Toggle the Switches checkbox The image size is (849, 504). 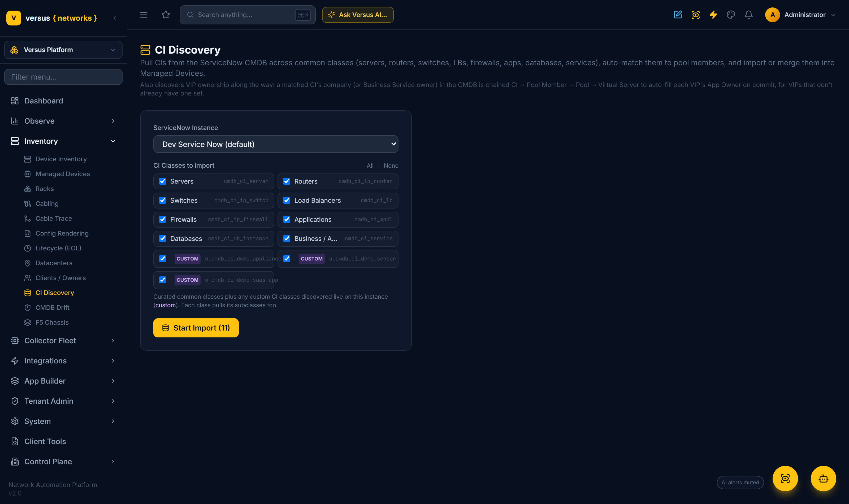click(163, 200)
